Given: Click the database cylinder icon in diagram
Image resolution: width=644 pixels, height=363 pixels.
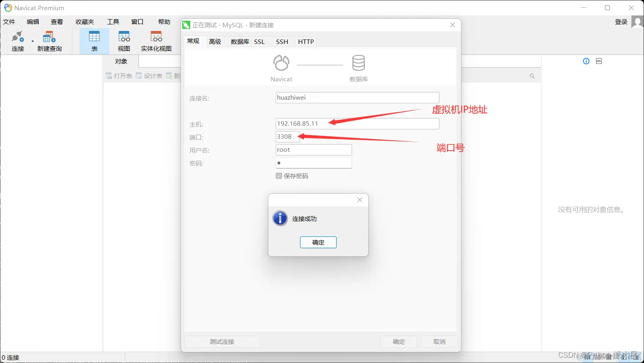Looking at the screenshot, I should [x=359, y=63].
